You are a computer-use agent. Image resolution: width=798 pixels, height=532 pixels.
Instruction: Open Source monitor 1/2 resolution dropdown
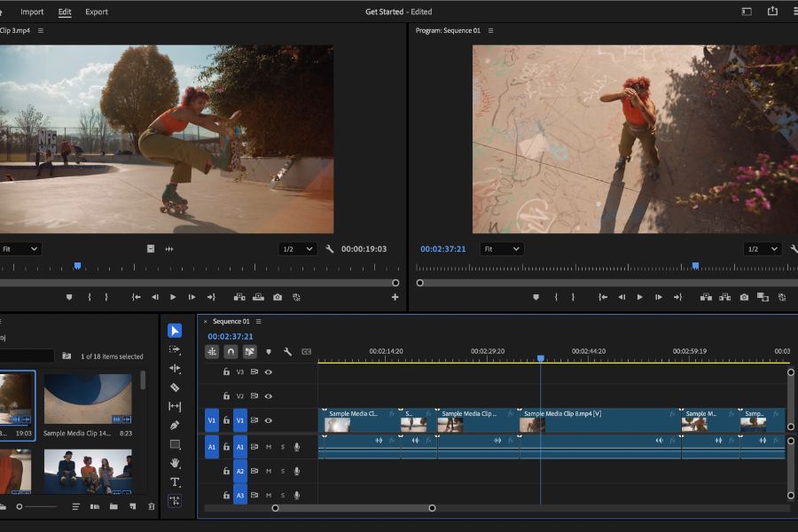(x=297, y=249)
